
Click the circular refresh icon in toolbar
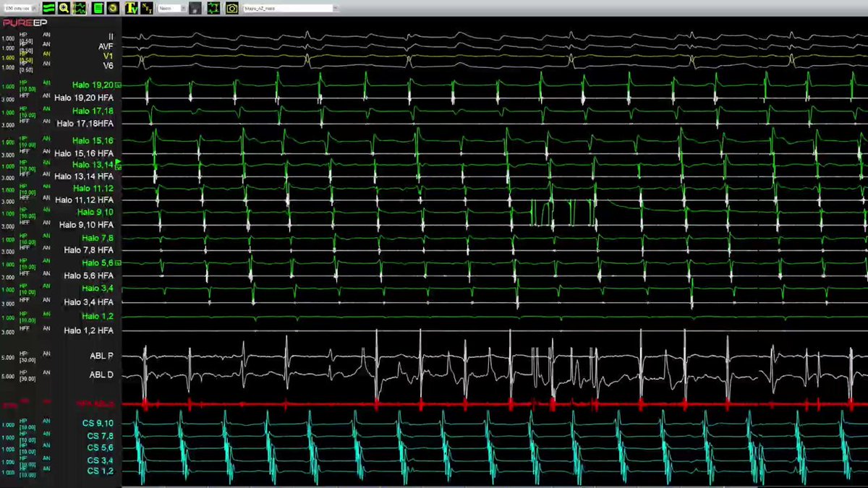point(113,8)
